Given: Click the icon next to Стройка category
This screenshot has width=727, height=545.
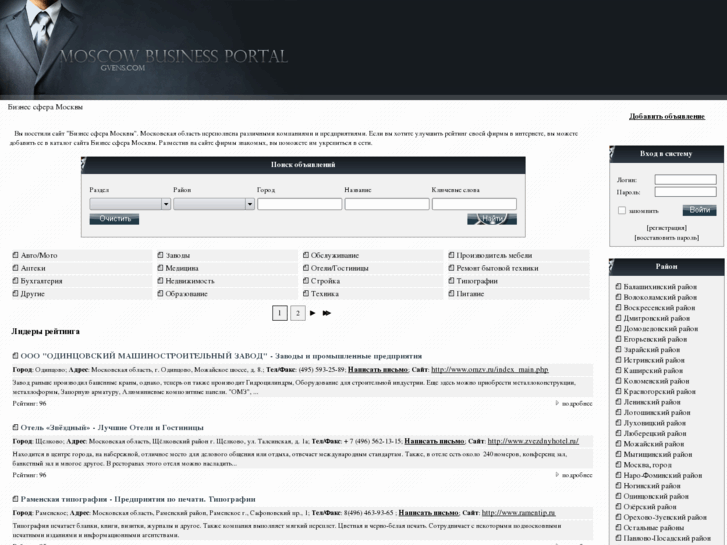Looking at the screenshot, I should pyautogui.click(x=306, y=281).
